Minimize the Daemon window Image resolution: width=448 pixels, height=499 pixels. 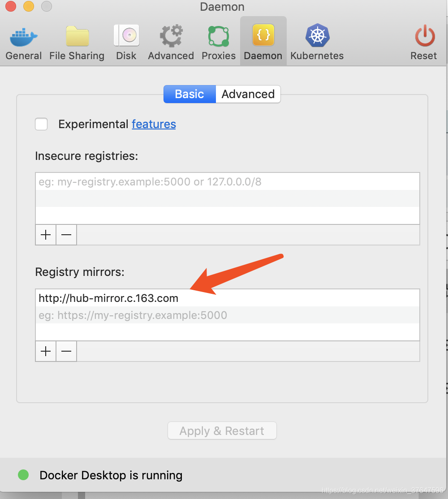pyautogui.click(x=29, y=6)
